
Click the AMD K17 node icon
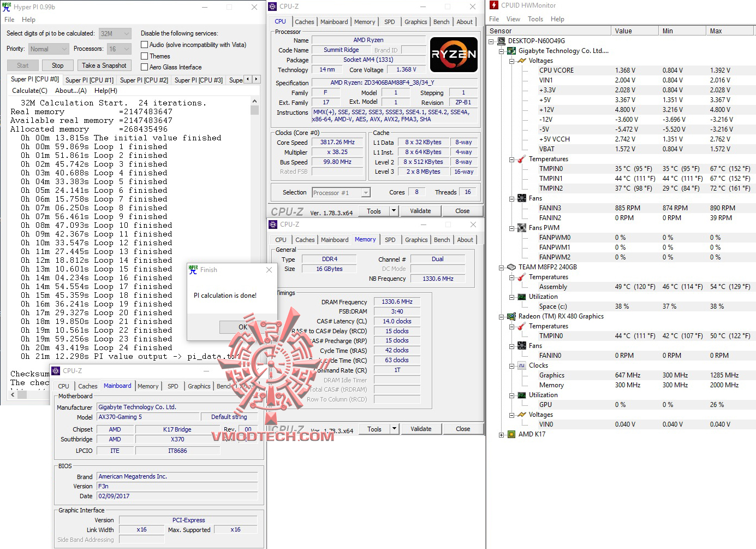(511, 434)
